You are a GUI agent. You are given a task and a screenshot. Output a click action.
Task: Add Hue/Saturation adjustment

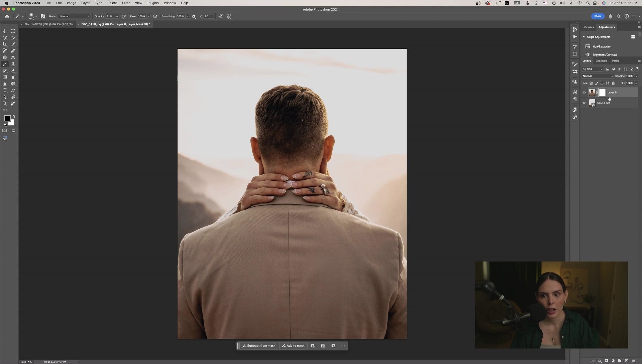click(602, 47)
